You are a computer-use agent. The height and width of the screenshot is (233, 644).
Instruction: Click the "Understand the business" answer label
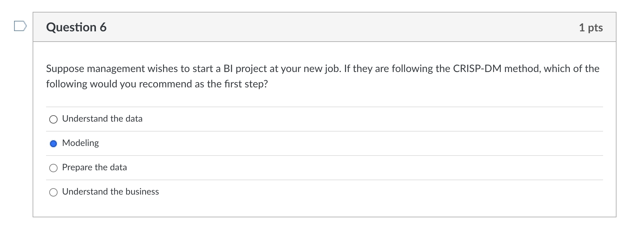110,192
